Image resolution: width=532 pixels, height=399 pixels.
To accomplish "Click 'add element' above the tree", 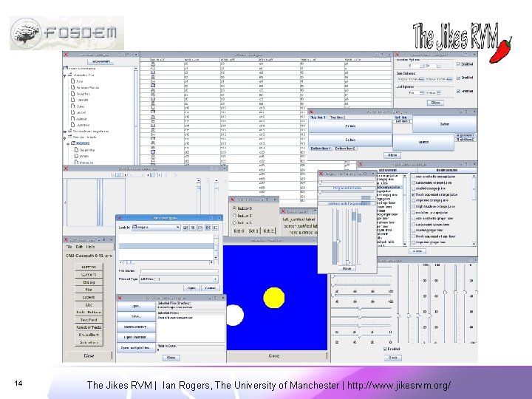I will tap(101, 62).
